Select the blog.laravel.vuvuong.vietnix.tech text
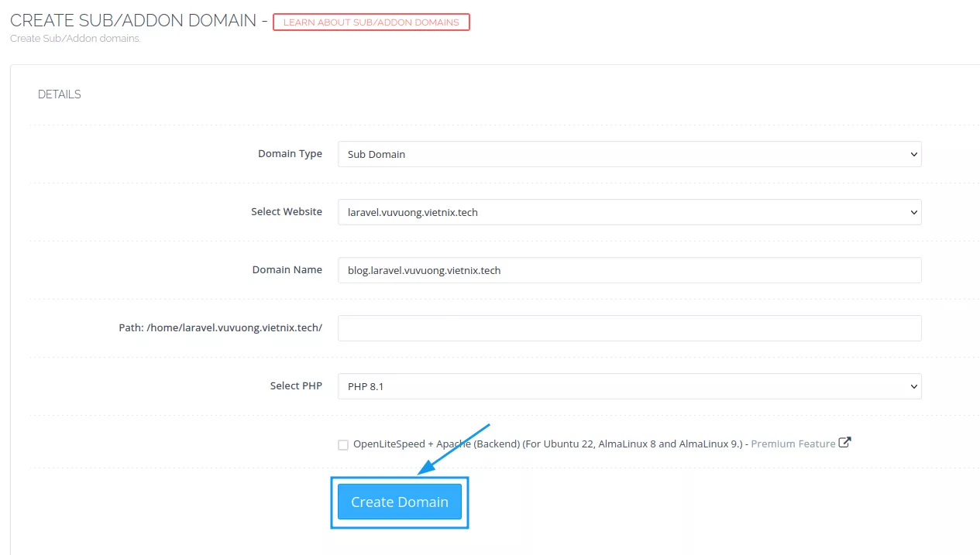 [424, 270]
